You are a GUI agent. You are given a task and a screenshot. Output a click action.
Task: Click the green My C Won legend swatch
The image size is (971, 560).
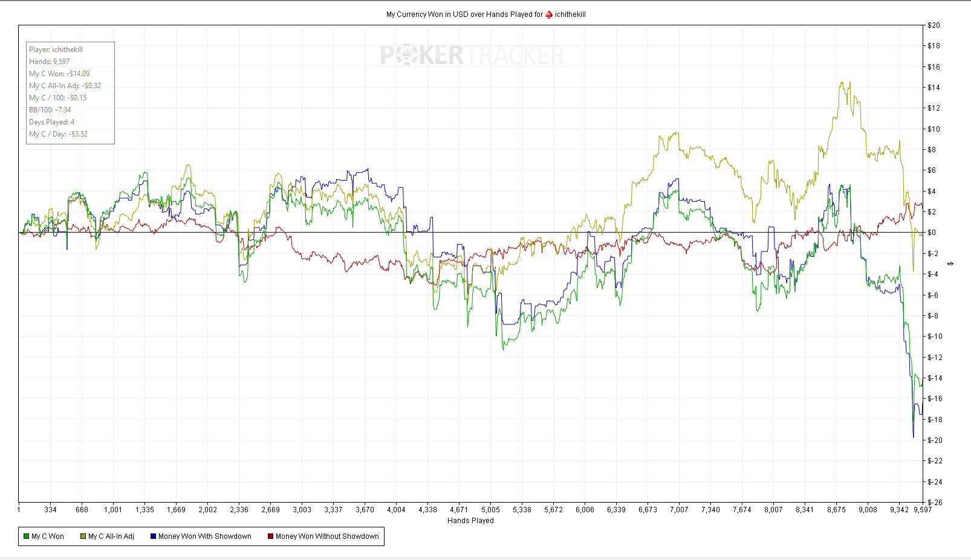pyautogui.click(x=27, y=536)
